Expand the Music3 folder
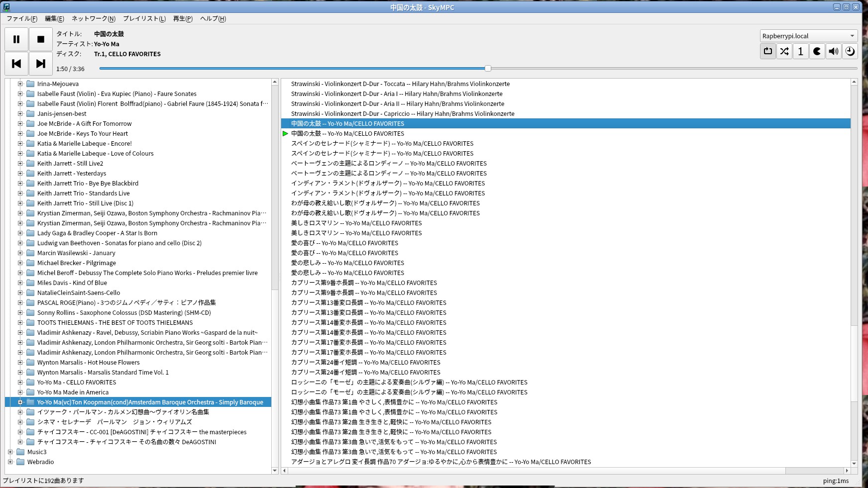868x488 pixels. coord(10,452)
